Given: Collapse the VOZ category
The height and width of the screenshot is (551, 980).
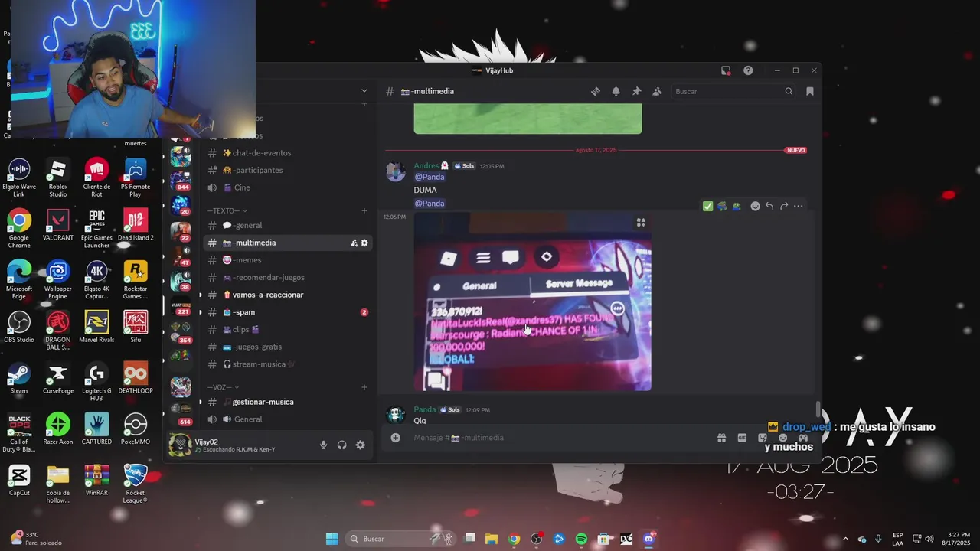Looking at the screenshot, I should (x=223, y=387).
